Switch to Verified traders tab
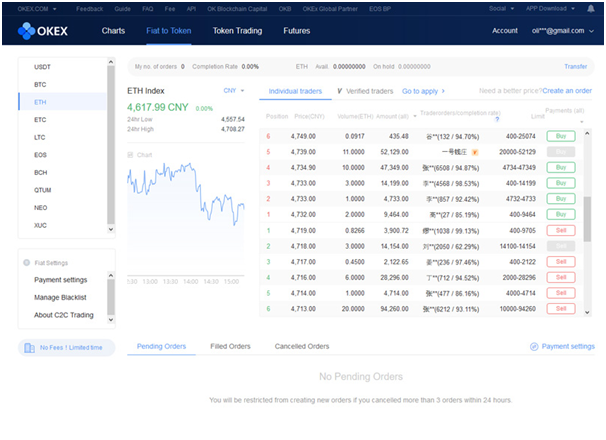This screenshot has width=606, height=440. pos(365,91)
